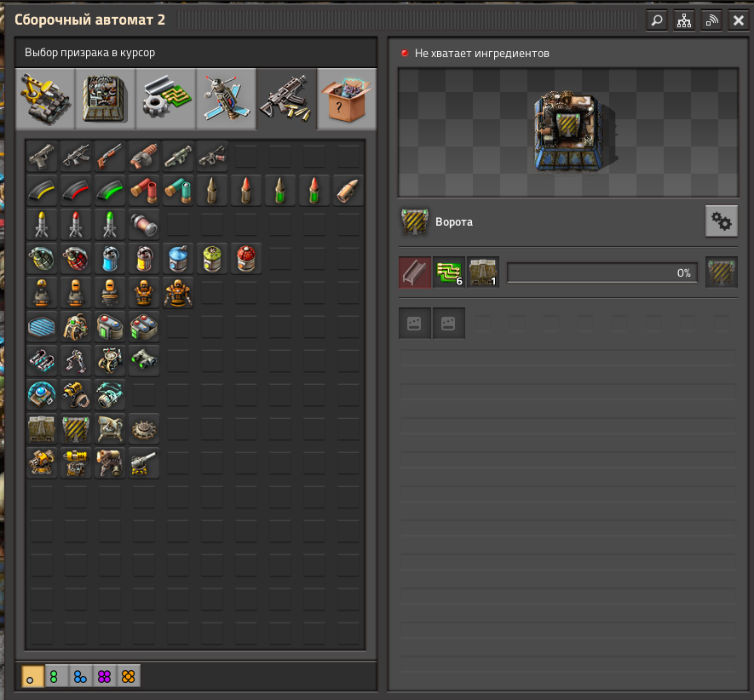The image size is (754, 700).
Task: Click the crafting progress bar at 0%
Action: (602, 273)
